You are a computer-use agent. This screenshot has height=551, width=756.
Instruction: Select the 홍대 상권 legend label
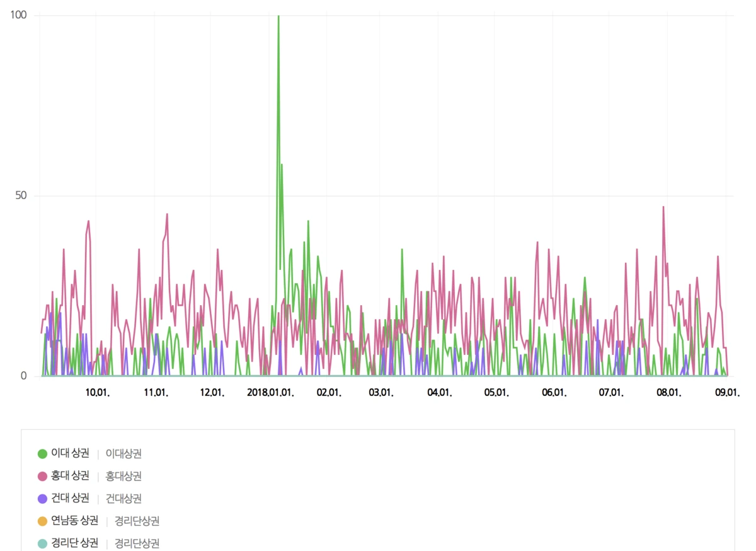pyautogui.click(x=71, y=476)
